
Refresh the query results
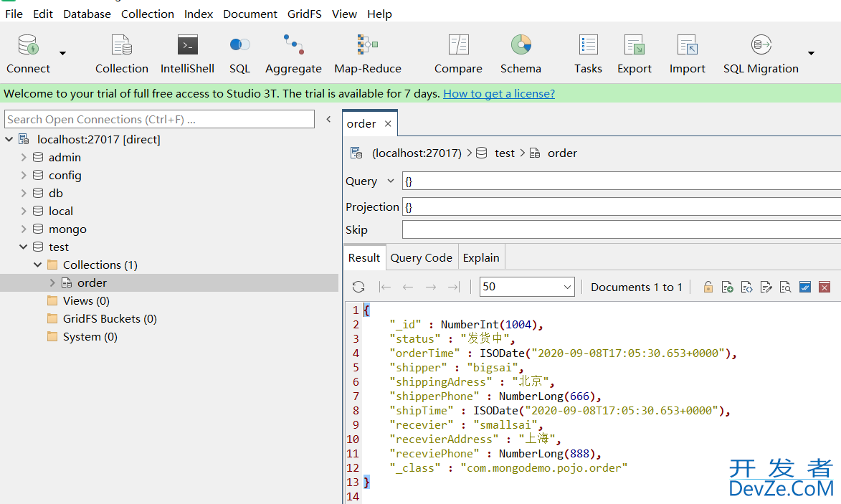[x=358, y=287]
